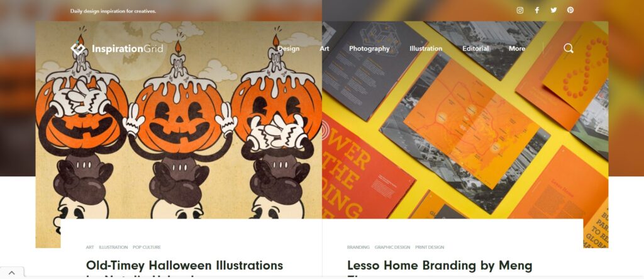Select the BRANDING category tag
Image resolution: width=644 pixels, height=279 pixels.
[358, 248]
